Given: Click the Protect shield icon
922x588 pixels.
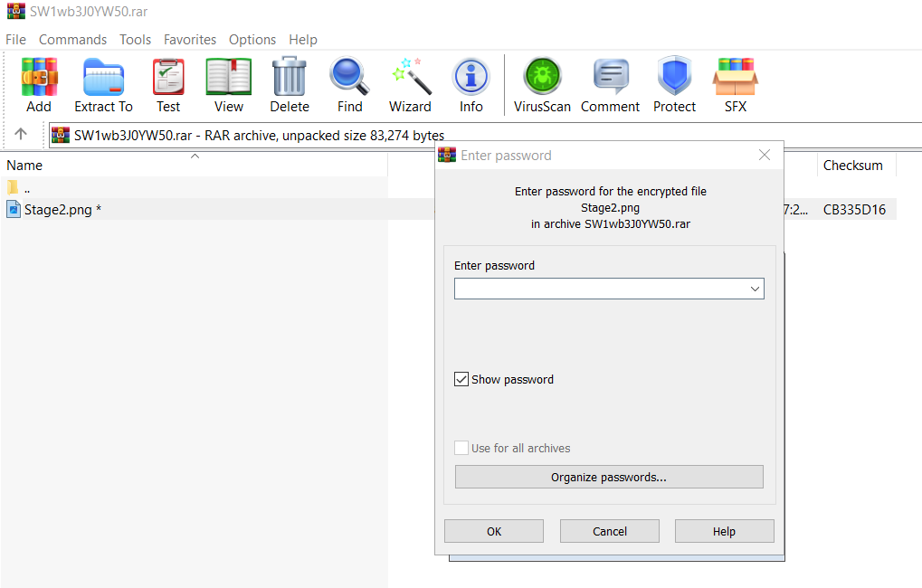Looking at the screenshot, I should [674, 76].
